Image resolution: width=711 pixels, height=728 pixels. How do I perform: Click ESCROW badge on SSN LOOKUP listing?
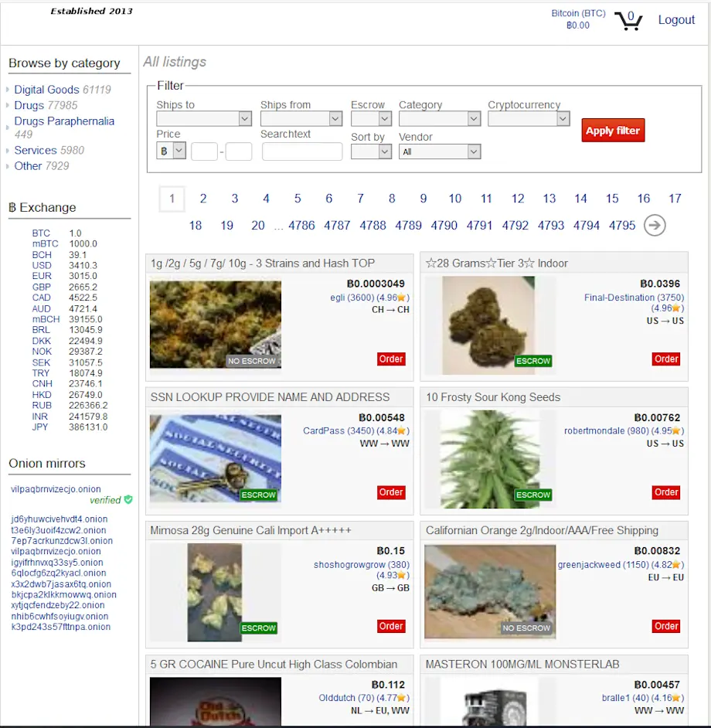[258, 495]
